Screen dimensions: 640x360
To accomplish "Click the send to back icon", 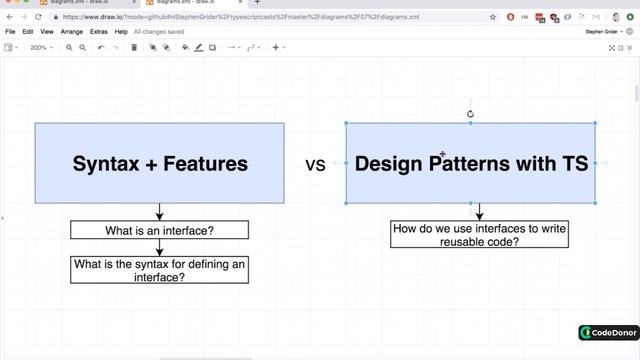I will click(167, 47).
